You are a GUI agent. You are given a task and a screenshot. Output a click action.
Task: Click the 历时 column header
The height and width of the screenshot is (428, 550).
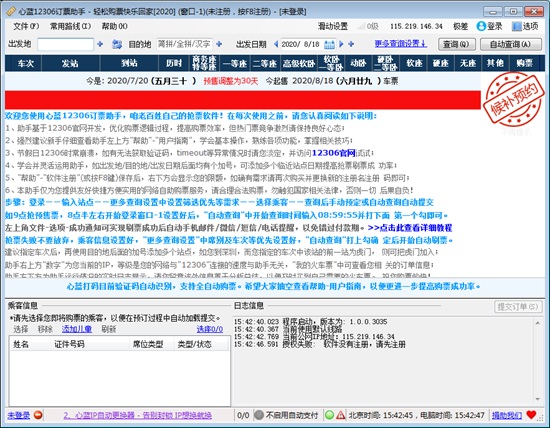point(174,63)
